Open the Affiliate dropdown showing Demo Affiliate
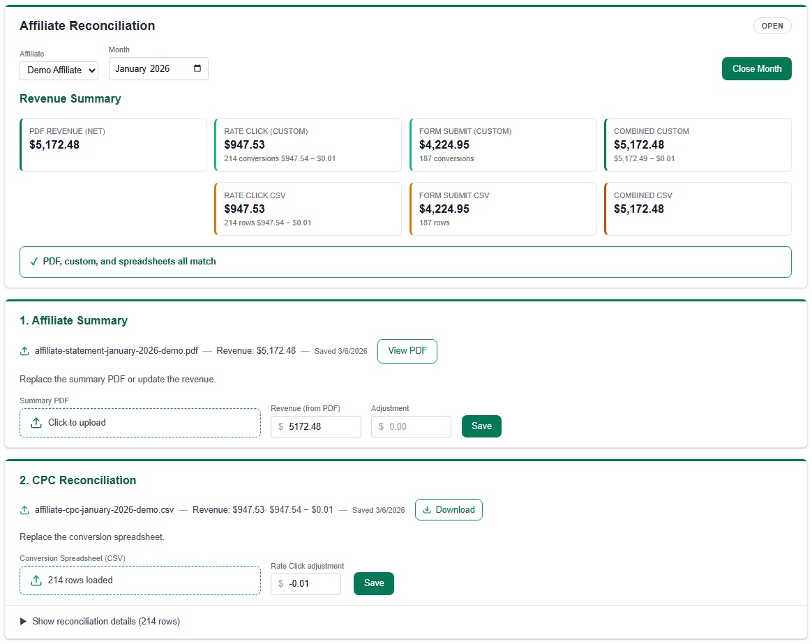The width and height of the screenshot is (812, 644). pyautogui.click(x=59, y=70)
